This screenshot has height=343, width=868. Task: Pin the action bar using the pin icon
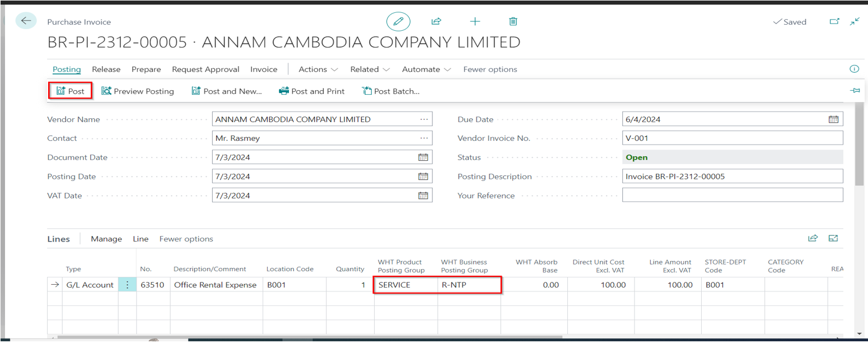pos(855,91)
